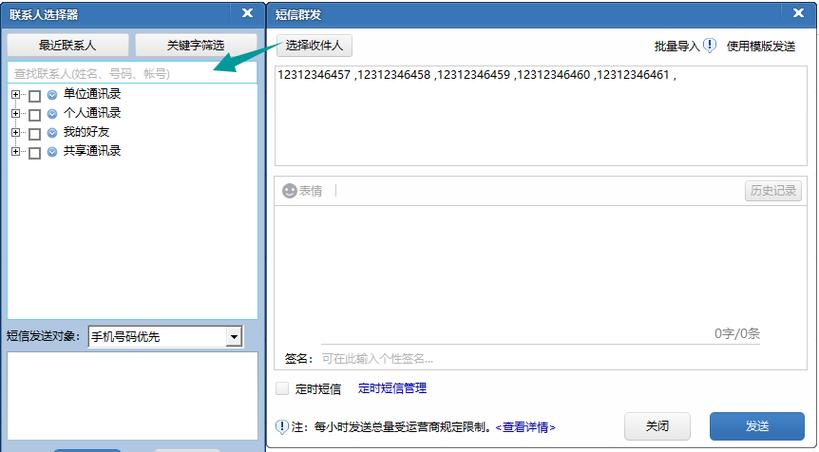
Task: Expand the 我的好友 tree node
Action: (x=16, y=132)
